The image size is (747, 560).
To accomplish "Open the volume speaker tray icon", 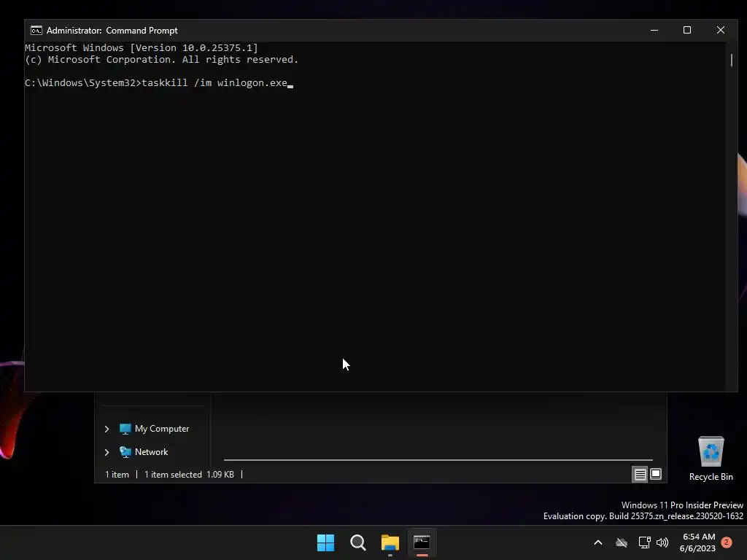I will [x=662, y=542].
